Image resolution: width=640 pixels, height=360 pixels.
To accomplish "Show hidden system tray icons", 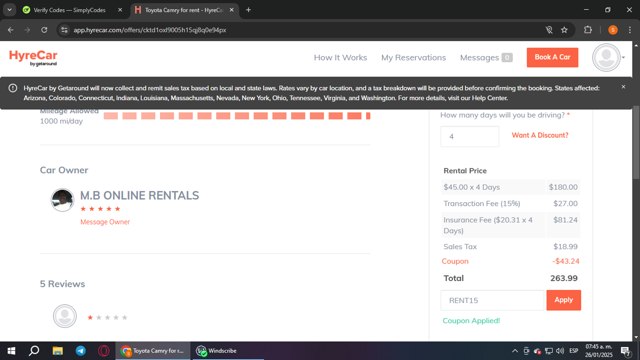I will coord(515,351).
